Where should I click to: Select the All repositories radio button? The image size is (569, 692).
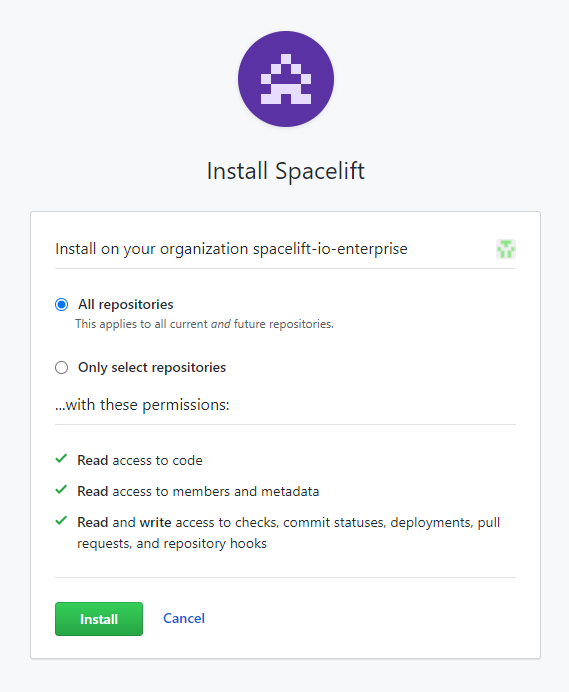pos(61,305)
